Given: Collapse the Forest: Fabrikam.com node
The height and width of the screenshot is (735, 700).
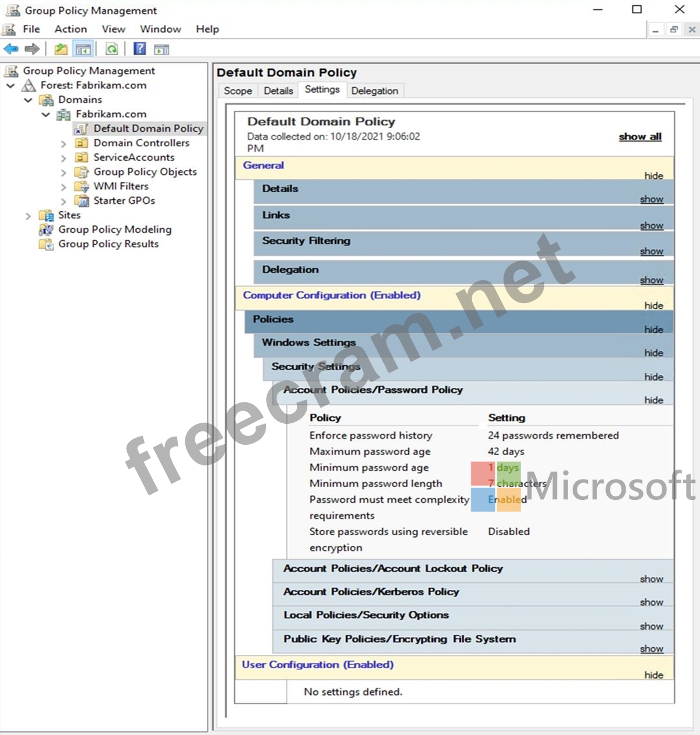Looking at the screenshot, I should click(10, 85).
